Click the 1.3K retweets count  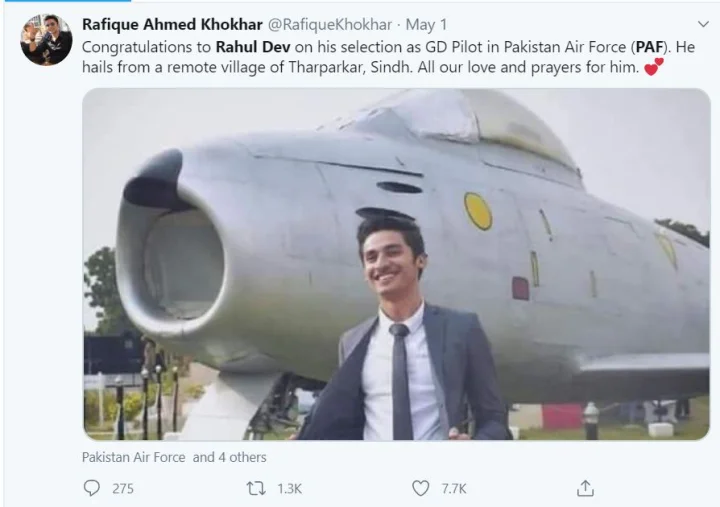[290, 488]
